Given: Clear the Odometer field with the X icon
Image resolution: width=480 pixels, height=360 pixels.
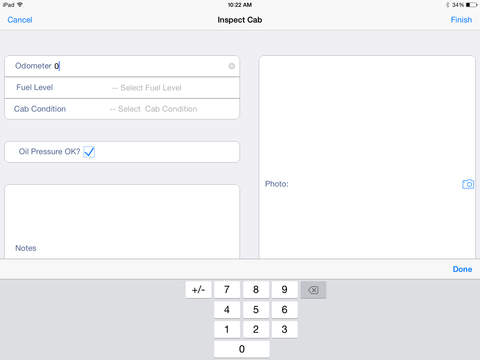Looking at the screenshot, I should pos(231,66).
